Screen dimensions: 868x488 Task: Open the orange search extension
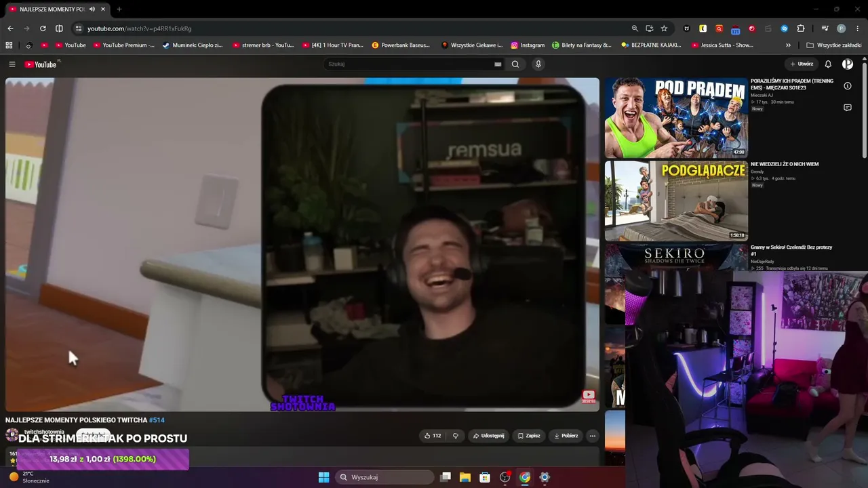coord(719,28)
